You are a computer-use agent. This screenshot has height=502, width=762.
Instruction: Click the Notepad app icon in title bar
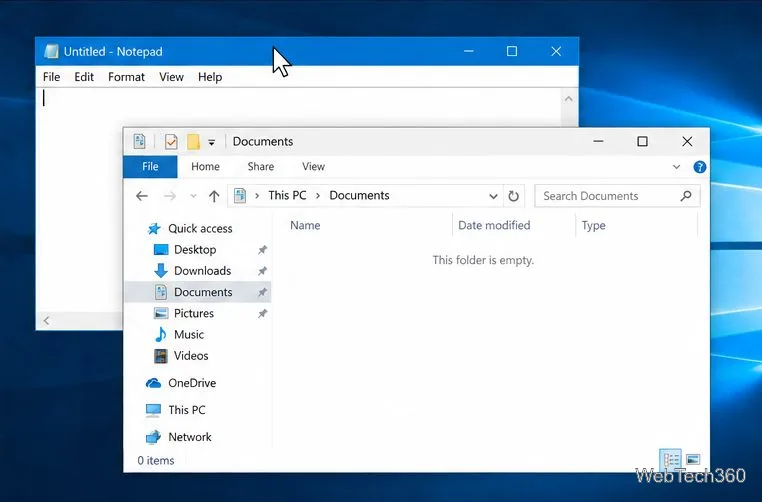point(52,51)
